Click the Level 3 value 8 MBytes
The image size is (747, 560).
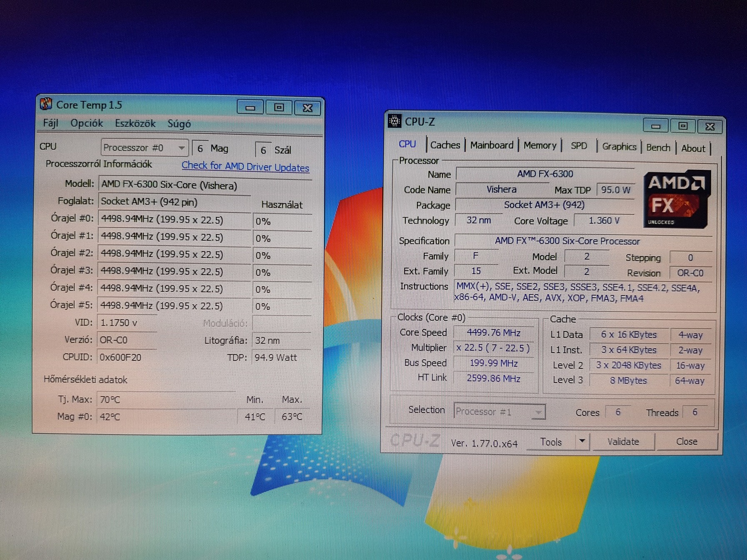pyautogui.click(x=629, y=381)
